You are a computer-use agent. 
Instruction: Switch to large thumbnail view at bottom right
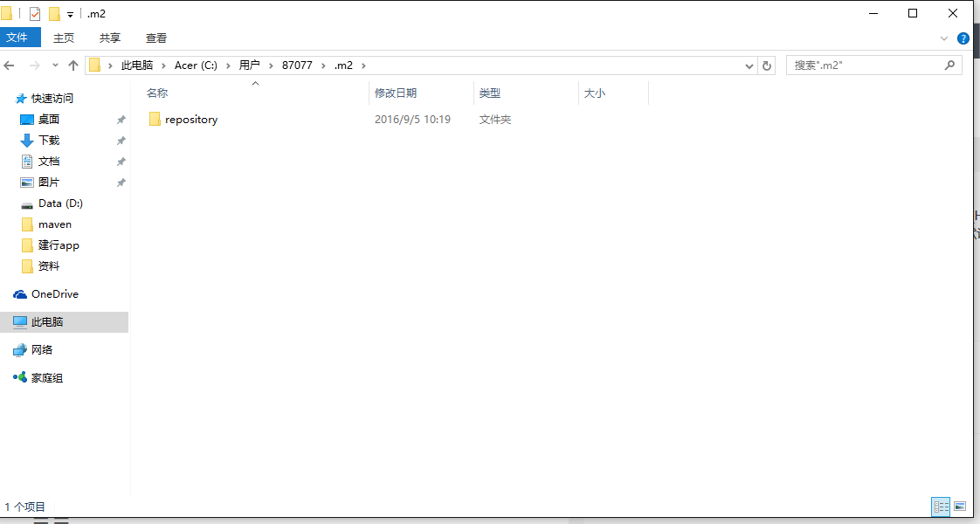pyautogui.click(x=959, y=507)
